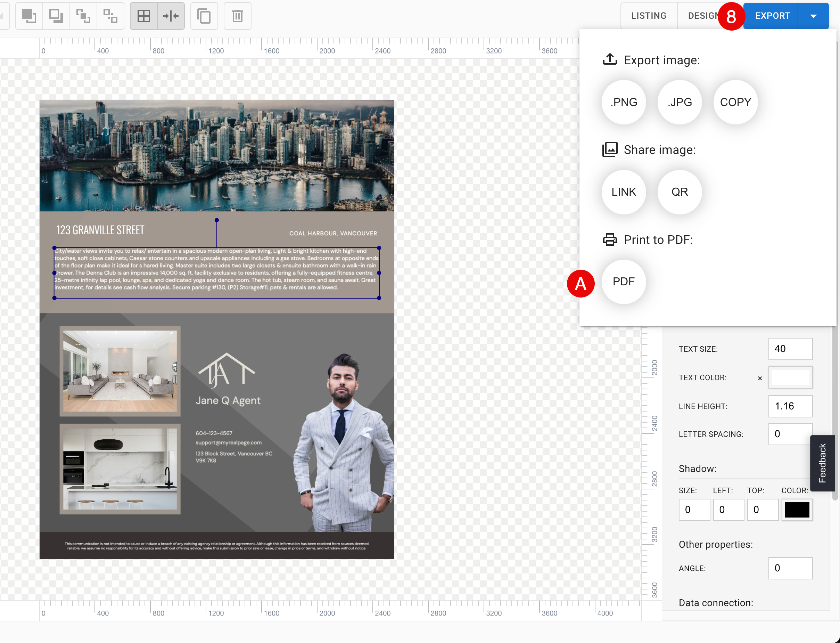
Task: Clear text color with the × icon
Action: point(760,378)
